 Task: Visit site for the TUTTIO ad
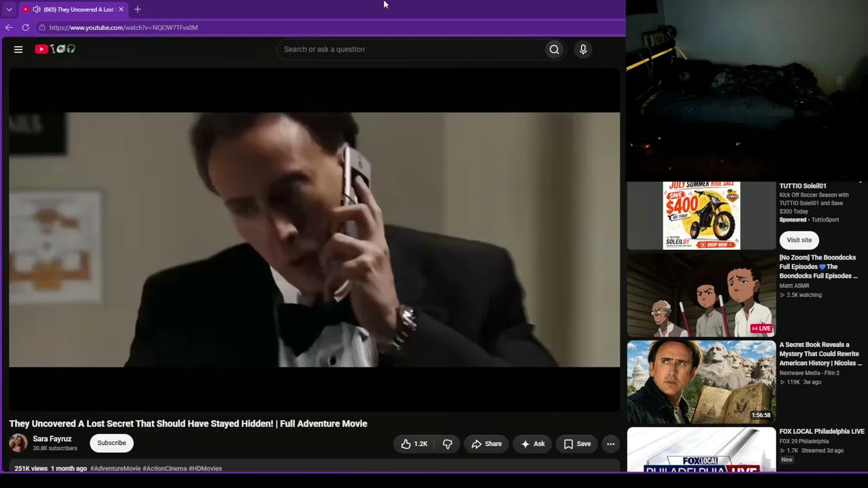[x=799, y=240]
